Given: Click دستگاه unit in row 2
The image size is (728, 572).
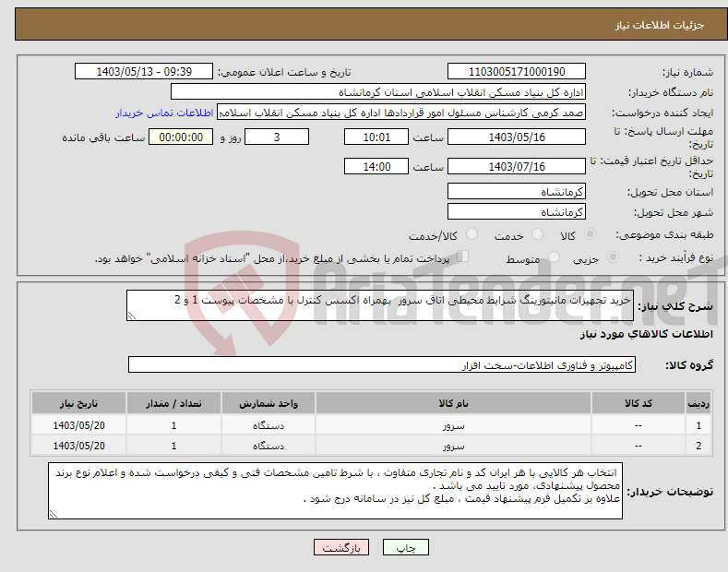Looking at the screenshot, I should pyautogui.click(x=269, y=446).
